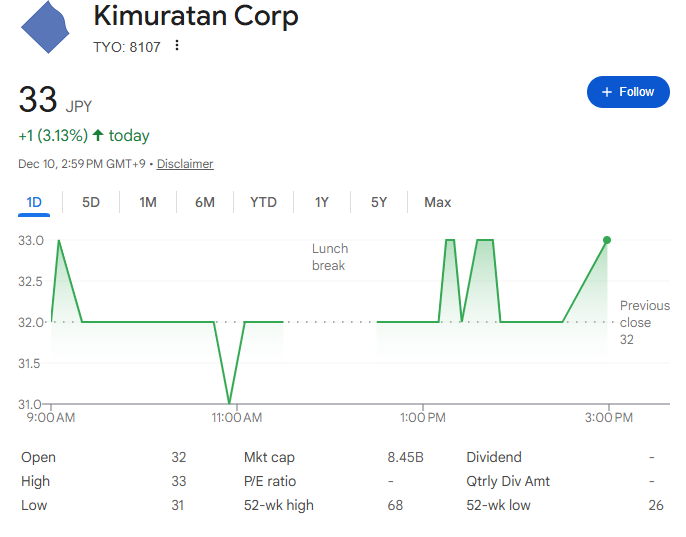Show the 6M chart view
Image resolution: width=686 pixels, height=537 pixels.
pyautogui.click(x=205, y=202)
